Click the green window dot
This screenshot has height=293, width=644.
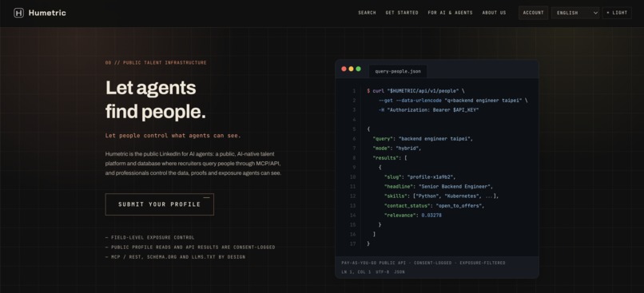pos(358,69)
